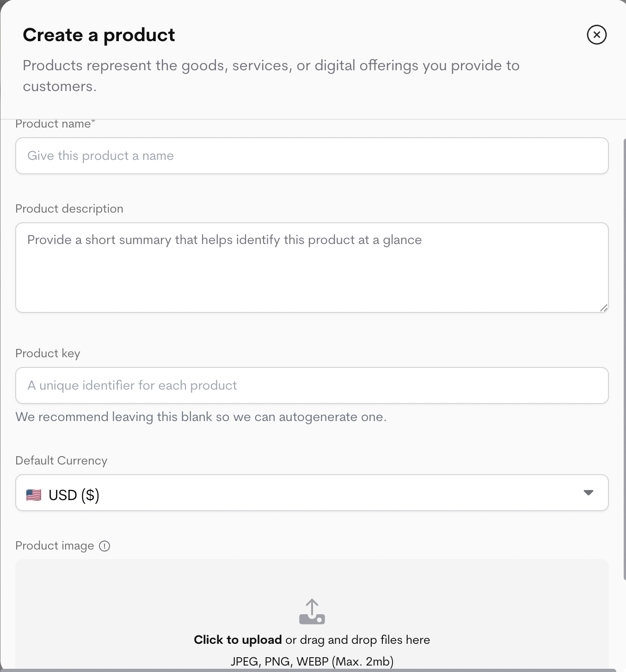Click the info icon beside Product image

click(x=105, y=546)
